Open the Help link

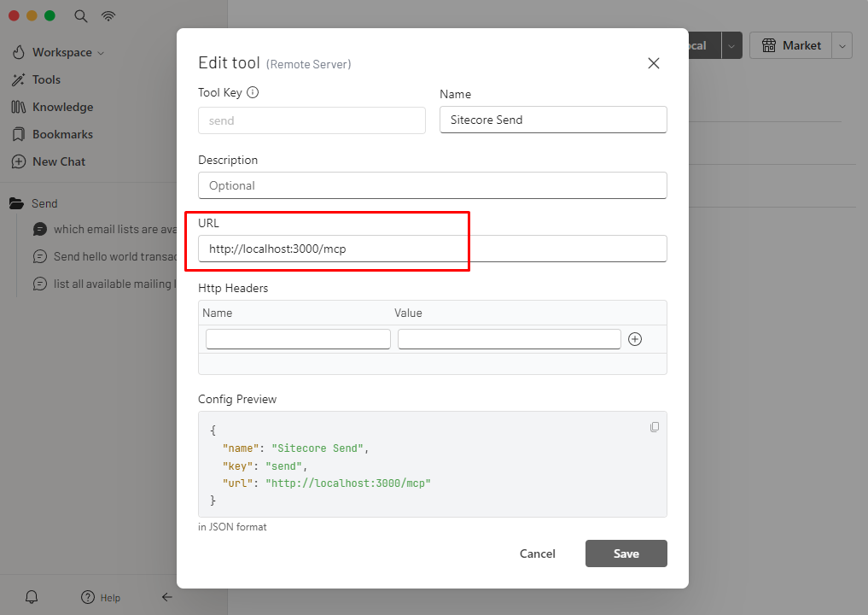point(101,597)
